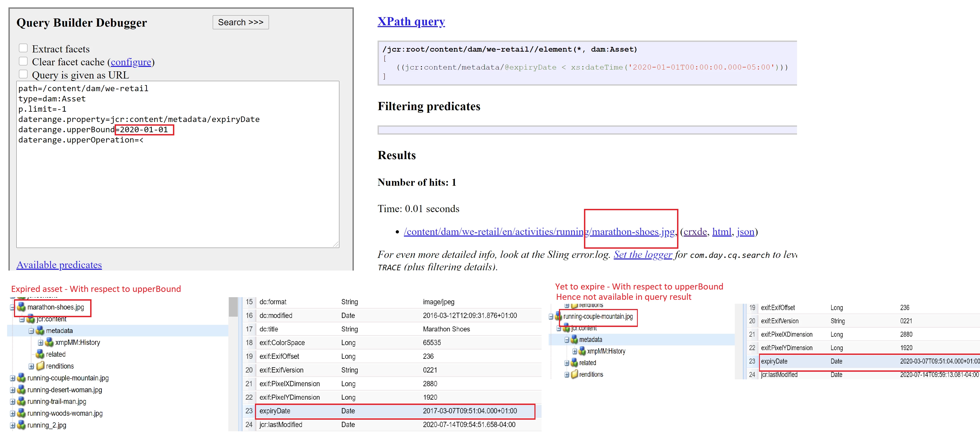
Task: Click the running-desert-woman.jpg node icon
Action: (21, 390)
